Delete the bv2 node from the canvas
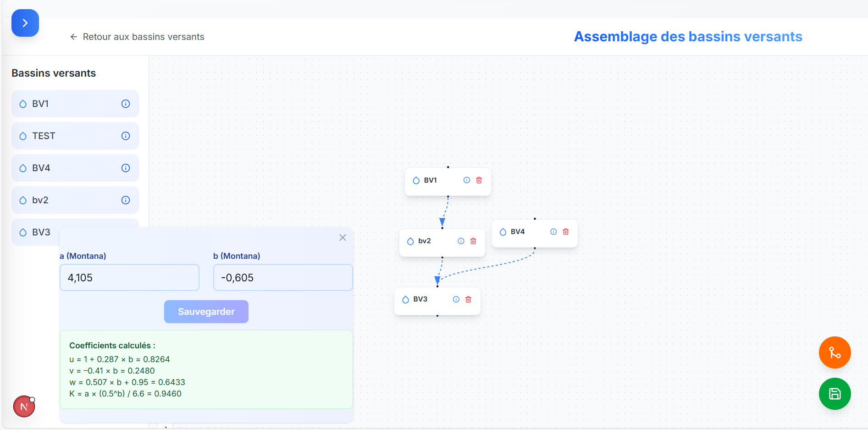The width and height of the screenshot is (868, 430). [473, 241]
